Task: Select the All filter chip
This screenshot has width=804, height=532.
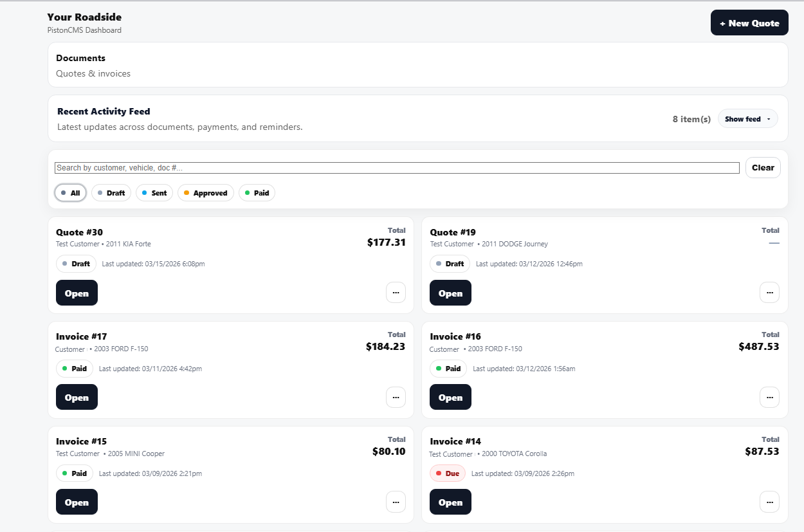Action: coord(70,192)
